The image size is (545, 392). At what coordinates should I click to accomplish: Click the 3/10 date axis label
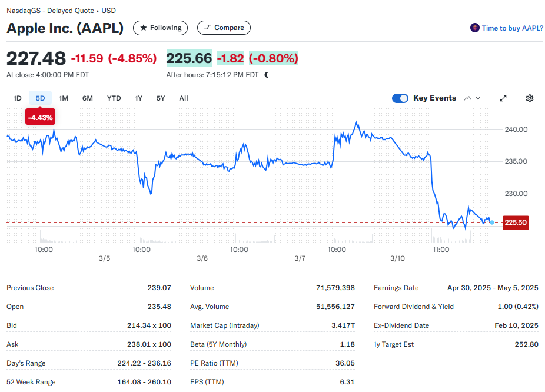pyautogui.click(x=397, y=258)
